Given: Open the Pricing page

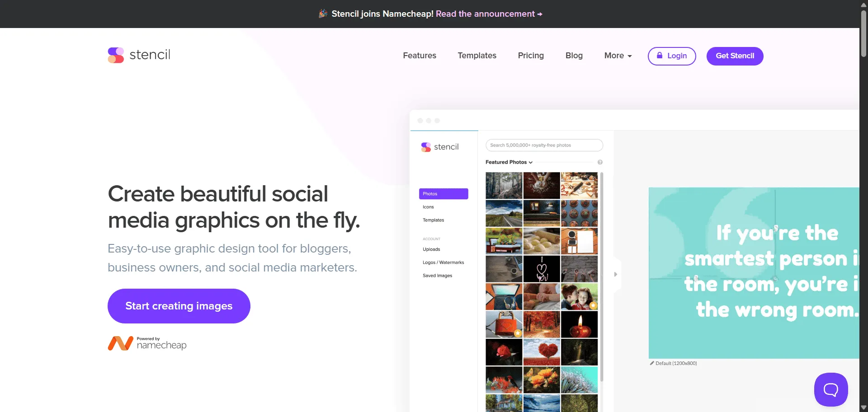Looking at the screenshot, I should tap(530, 56).
